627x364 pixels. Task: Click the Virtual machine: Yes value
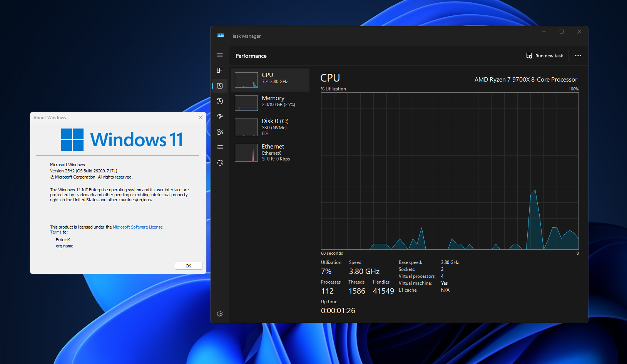point(444,283)
